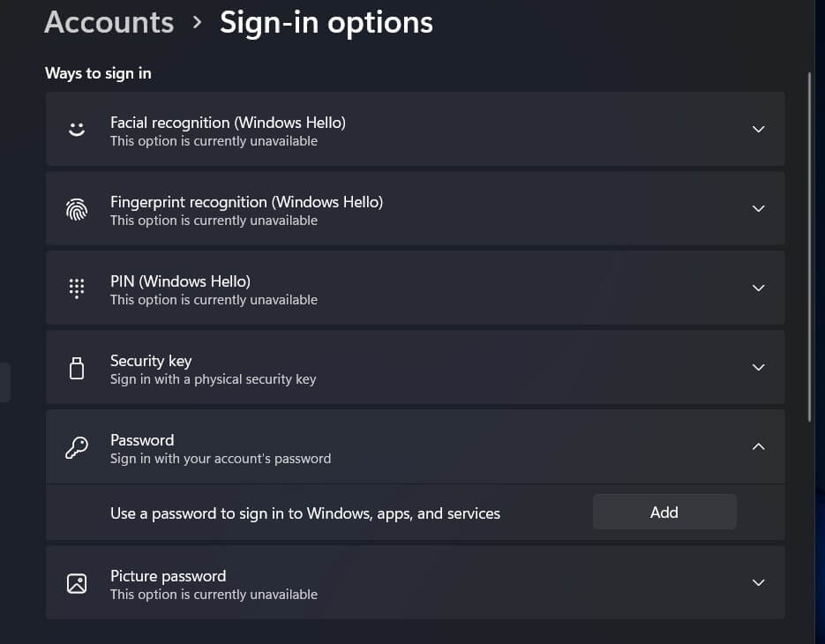Click the Fingerprint recognition icon
825x644 pixels.
click(x=77, y=209)
